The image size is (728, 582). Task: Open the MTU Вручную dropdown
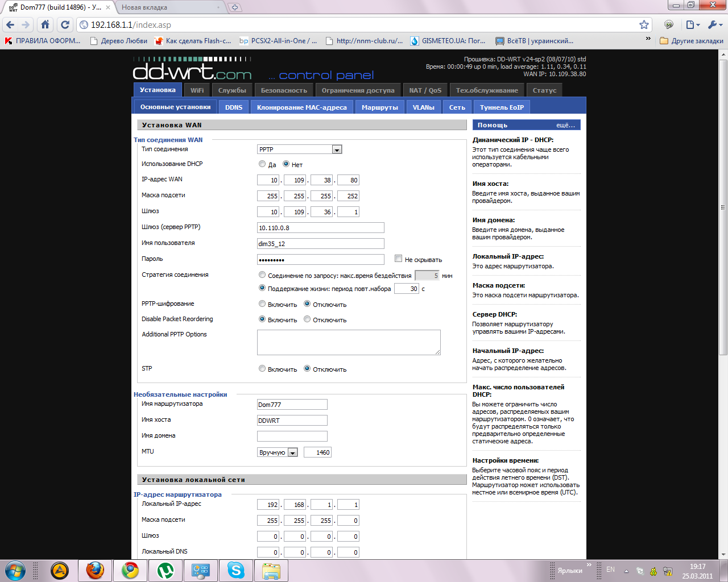[x=278, y=452]
